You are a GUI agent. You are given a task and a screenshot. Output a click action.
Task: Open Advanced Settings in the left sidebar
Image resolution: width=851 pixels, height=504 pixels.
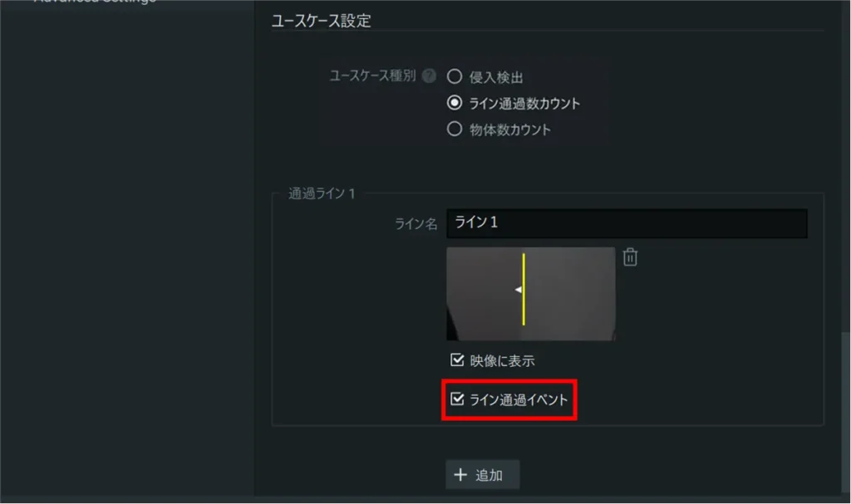pyautogui.click(x=96, y=2)
